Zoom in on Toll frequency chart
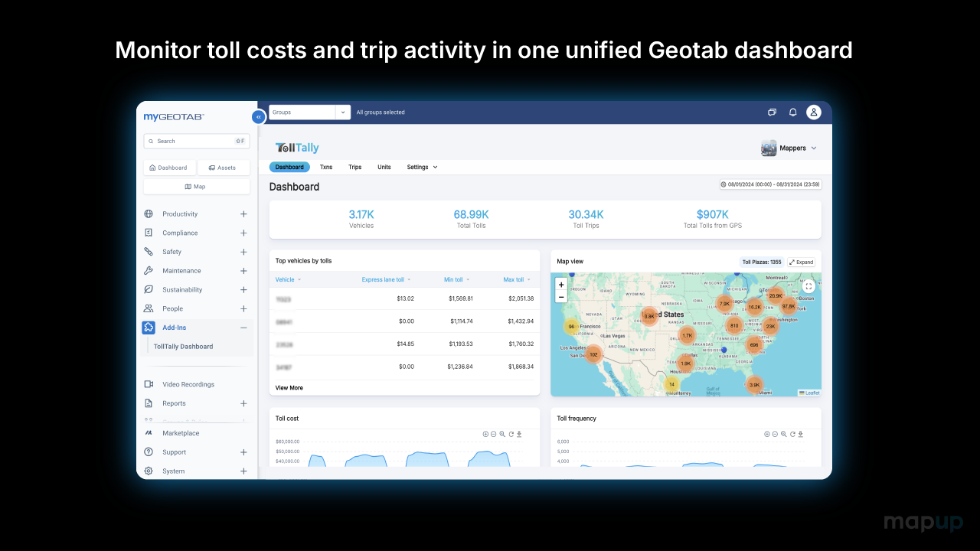The width and height of the screenshot is (980, 551). 767,434
